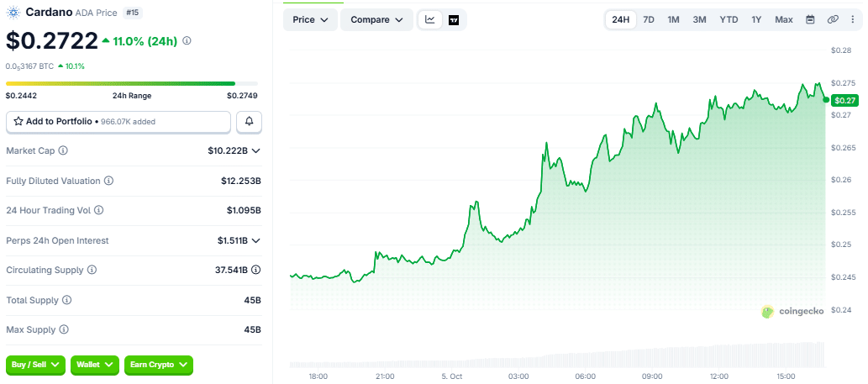Image resolution: width=868 pixels, height=384 pixels.
Task: Click the $0.2749 range high value
Action: 242,96
